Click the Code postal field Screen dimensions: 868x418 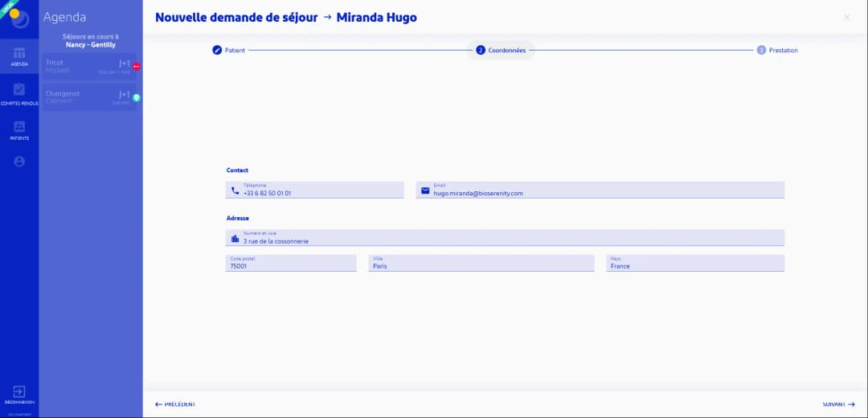click(x=291, y=264)
